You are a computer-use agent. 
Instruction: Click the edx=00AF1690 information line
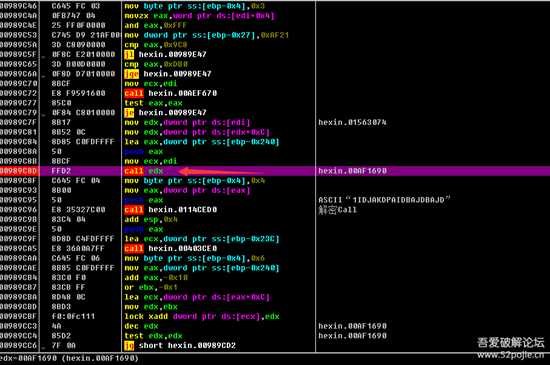(x=69, y=359)
